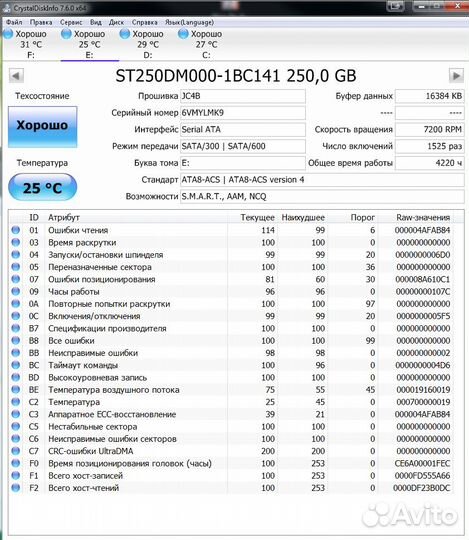Click status icon of Переназначенные сектора row
Screen dimensions: 469x540
click(x=15, y=267)
